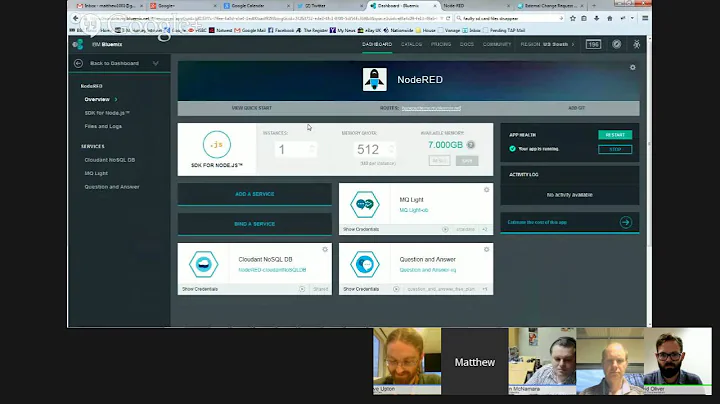Viewport: 720px width, 404px height.
Task: Open Estimate the cost of this app
Action: click(x=537, y=222)
